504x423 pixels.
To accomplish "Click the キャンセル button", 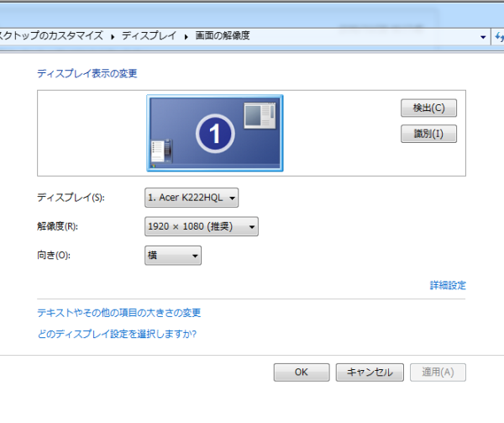I will tap(370, 373).
